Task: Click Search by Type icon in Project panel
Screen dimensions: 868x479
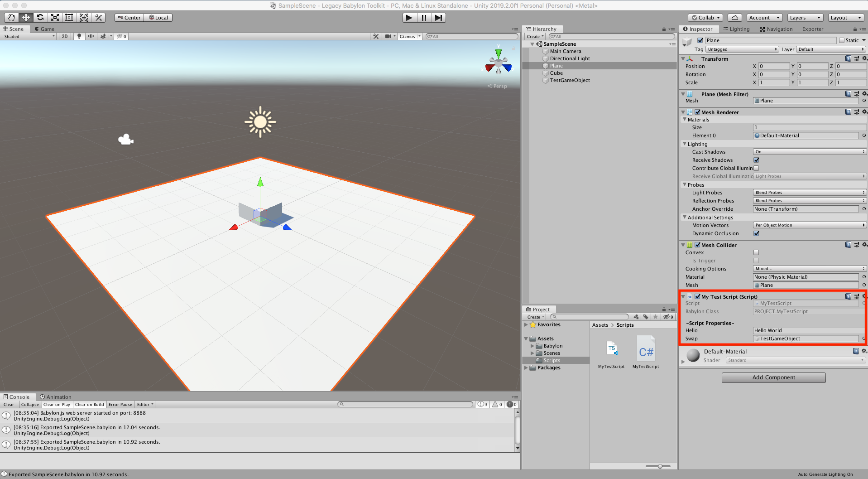Action: (x=636, y=317)
